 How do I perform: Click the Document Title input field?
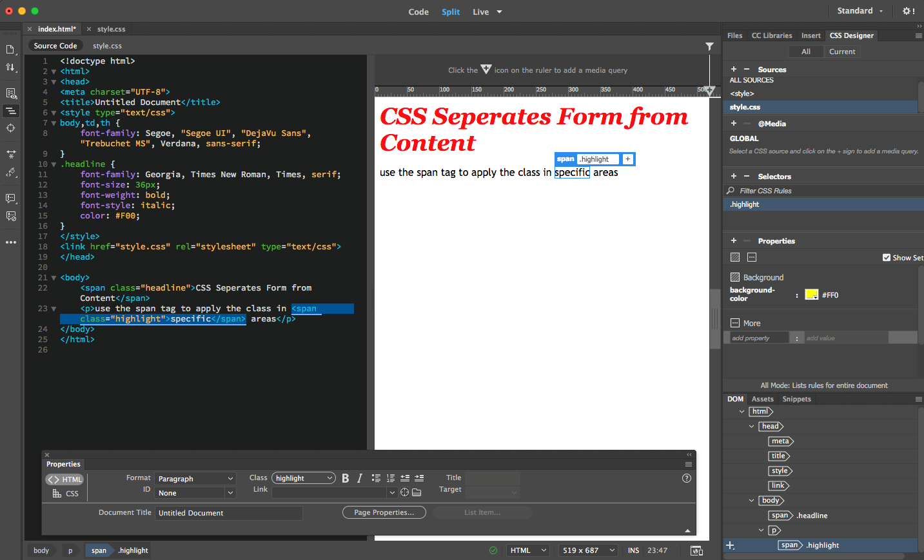pyautogui.click(x=228, y=513)
